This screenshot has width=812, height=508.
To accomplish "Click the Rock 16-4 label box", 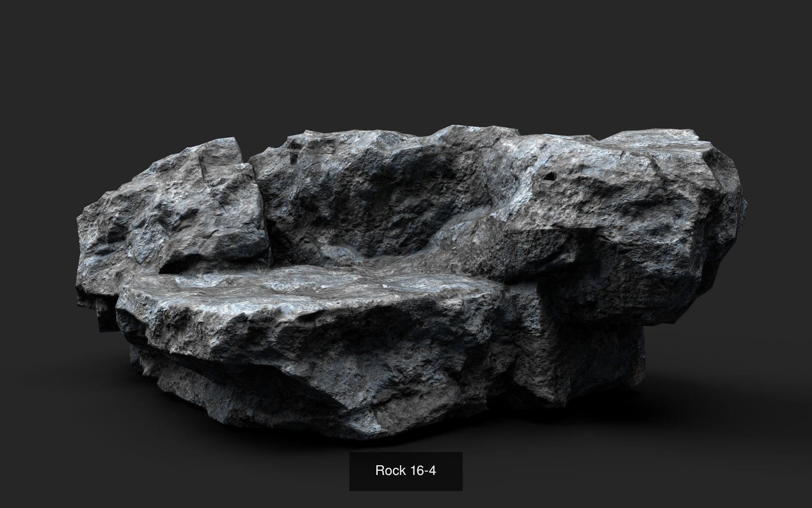I will coord(406,471).
